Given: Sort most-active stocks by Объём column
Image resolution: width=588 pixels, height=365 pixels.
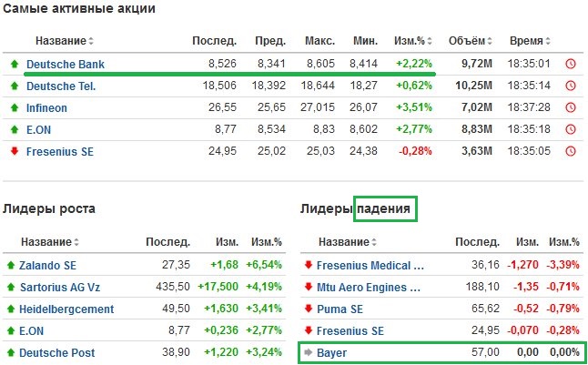Looking at the screenshot, I should (x=471, y=41).
